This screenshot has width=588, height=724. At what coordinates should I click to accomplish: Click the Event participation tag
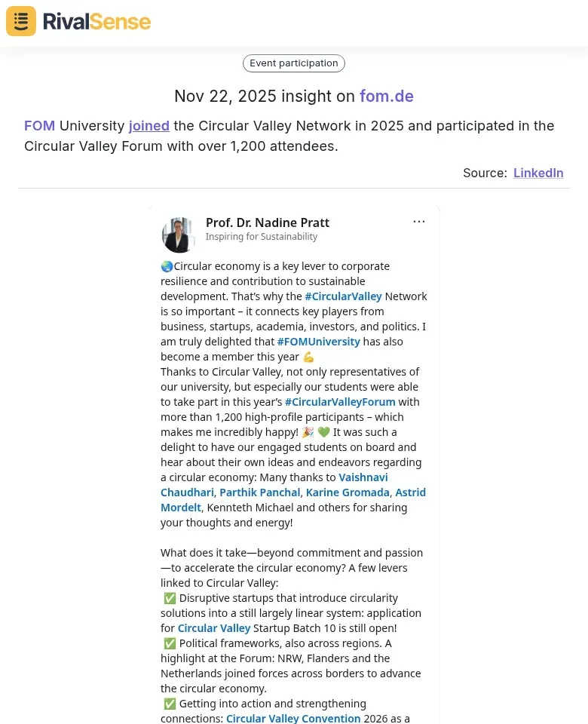point(294,63)
